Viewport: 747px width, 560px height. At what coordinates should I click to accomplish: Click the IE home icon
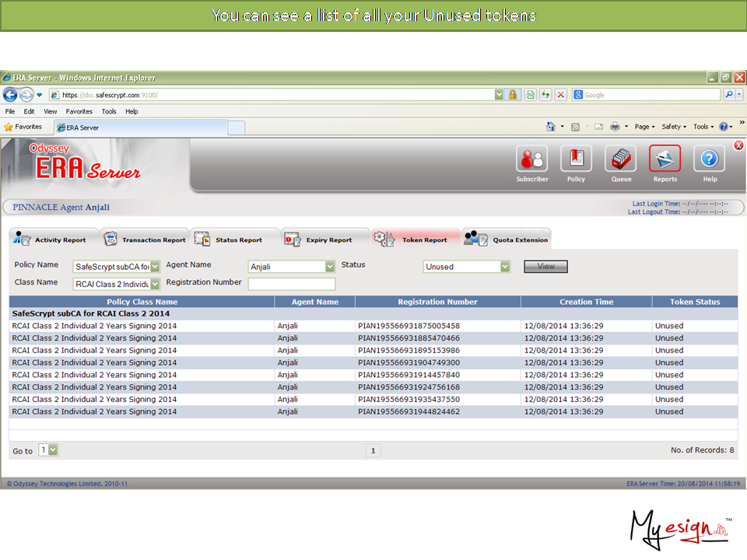(551, 127)
